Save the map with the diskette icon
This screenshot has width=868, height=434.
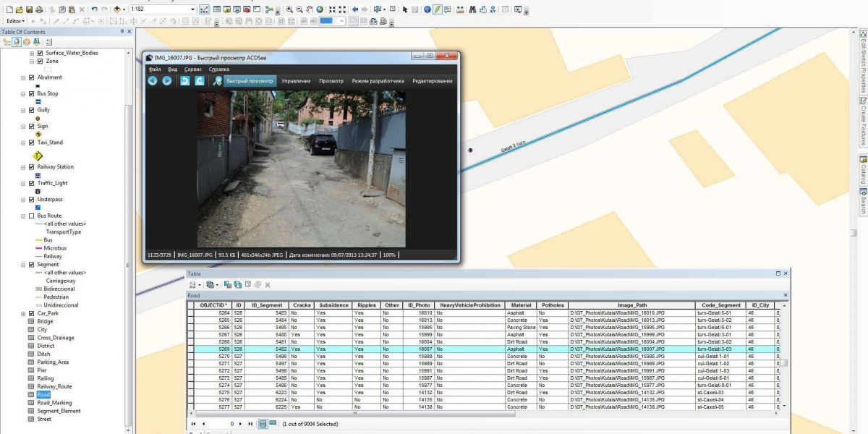click(29, 9)
